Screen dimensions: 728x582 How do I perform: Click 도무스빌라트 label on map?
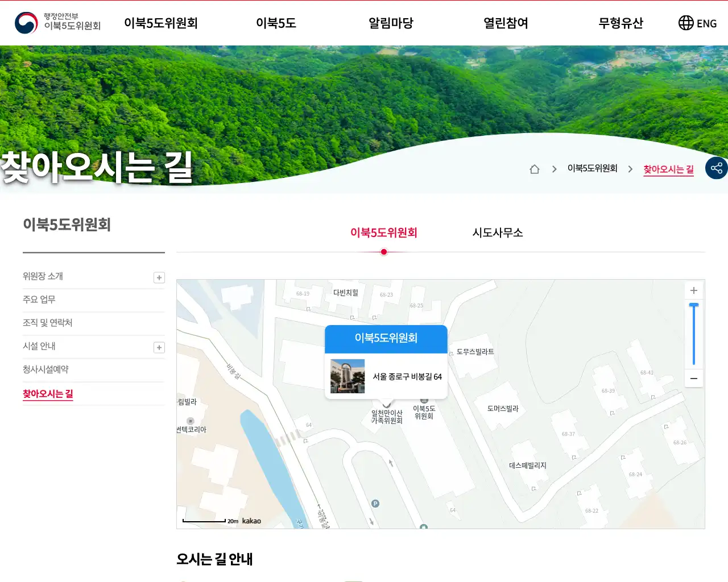(475, 352)
